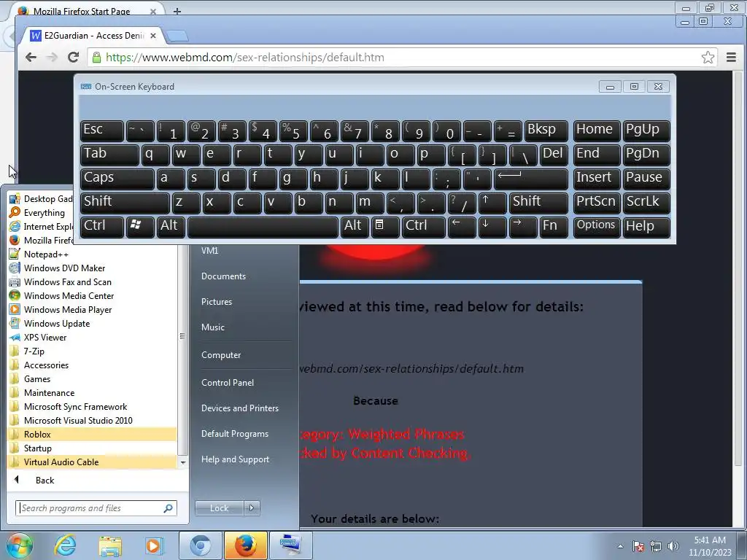747x560 pixels.
Task: Open Windows Update from programs list
Action: coord(57,324)
